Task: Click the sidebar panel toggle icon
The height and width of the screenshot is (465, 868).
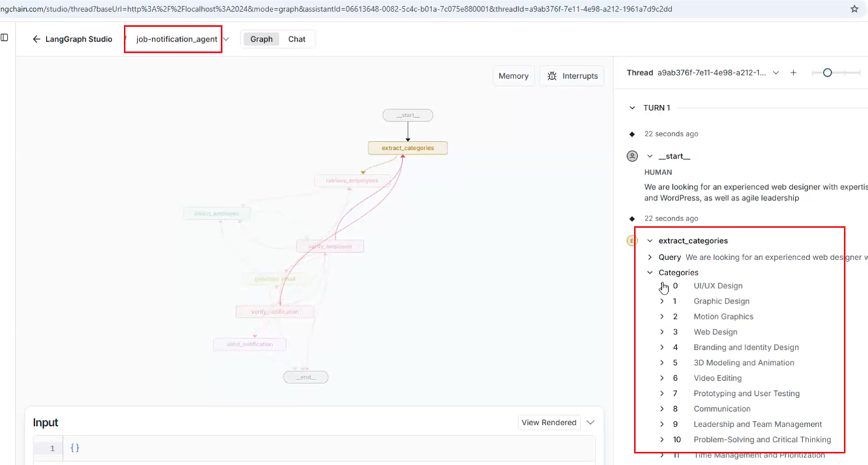Action: pyautogui.click(x=4, y=38)
